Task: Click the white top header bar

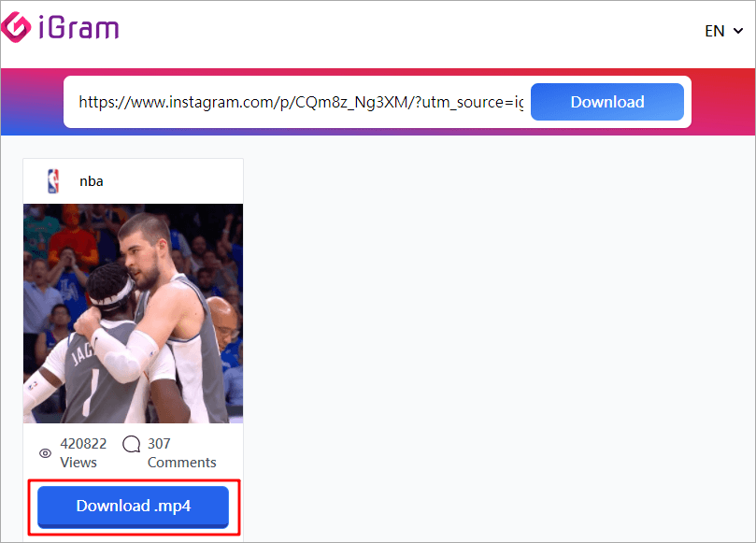Action: click(386, 34)
